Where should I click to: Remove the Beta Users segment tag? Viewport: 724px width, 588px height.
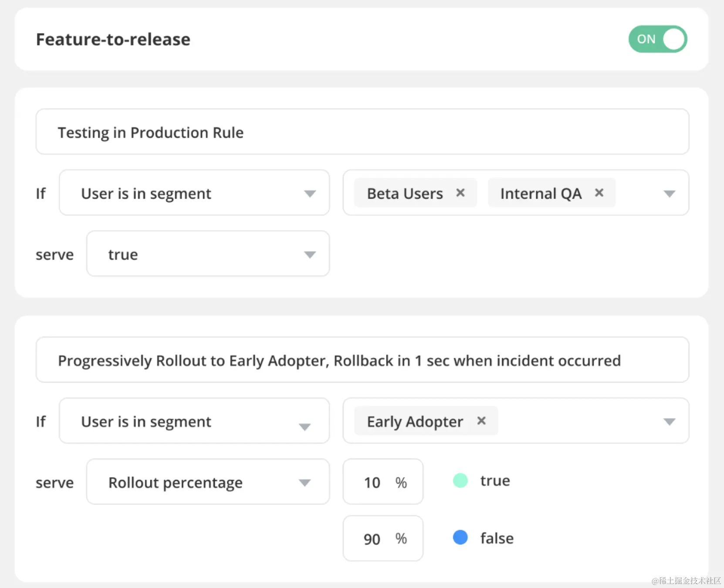(x=460, y=193)
